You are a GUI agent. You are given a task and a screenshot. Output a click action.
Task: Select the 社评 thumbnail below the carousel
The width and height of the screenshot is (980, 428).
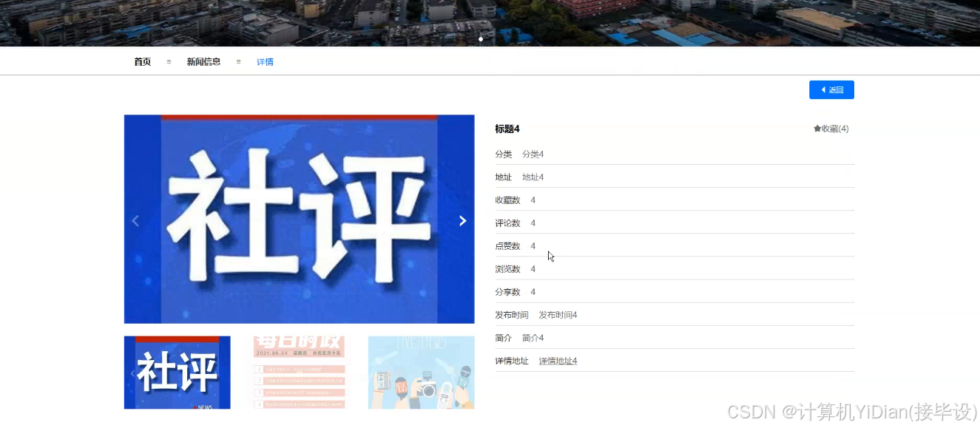177,372
